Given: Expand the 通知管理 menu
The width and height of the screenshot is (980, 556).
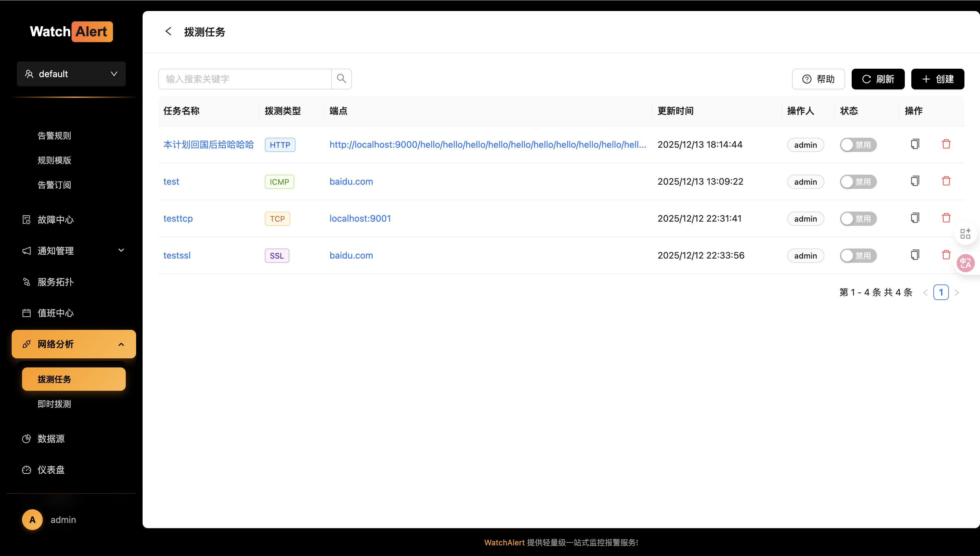Looking at the screenshot, I should pyautogui.click(x=73, y=250).
